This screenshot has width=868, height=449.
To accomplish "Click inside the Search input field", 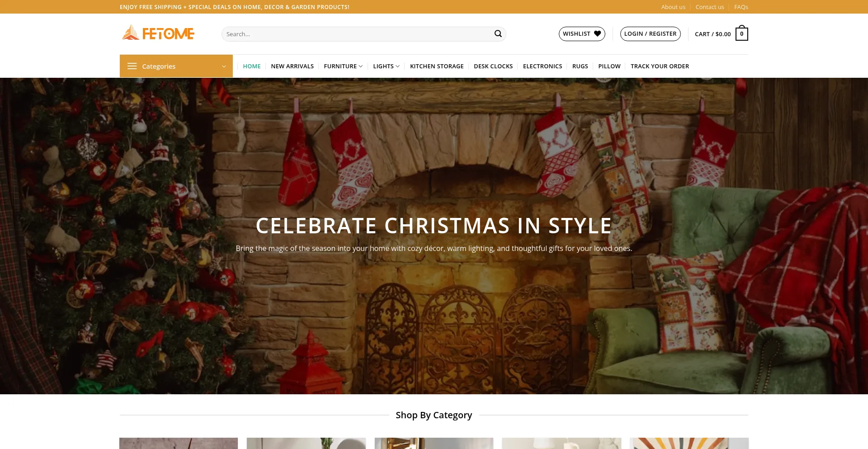I will click(353, 33).
